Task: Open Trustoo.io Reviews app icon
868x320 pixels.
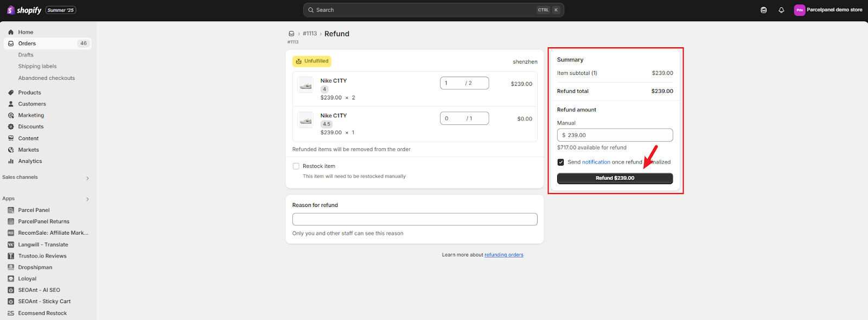Action: 11,256
